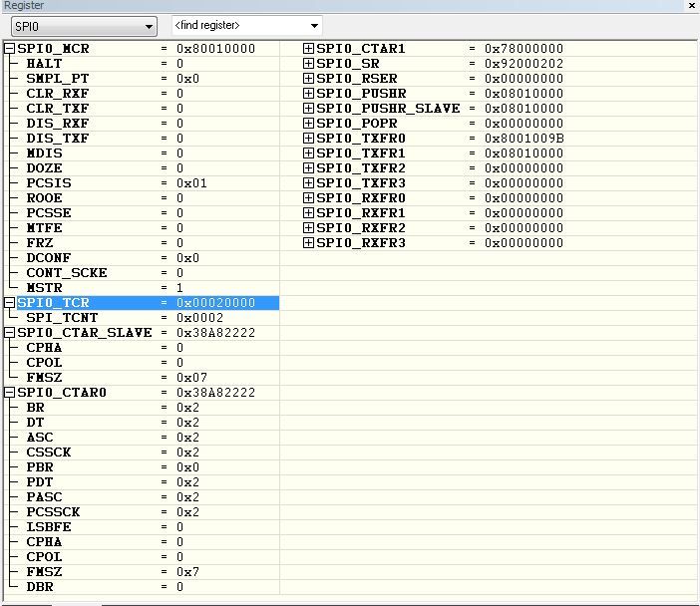Click the SPI0_CTAR_SLAVE value 0x38A82222
Image resolution: width=700 pixels, height=606 pixels.
click(x=215, y=333)
